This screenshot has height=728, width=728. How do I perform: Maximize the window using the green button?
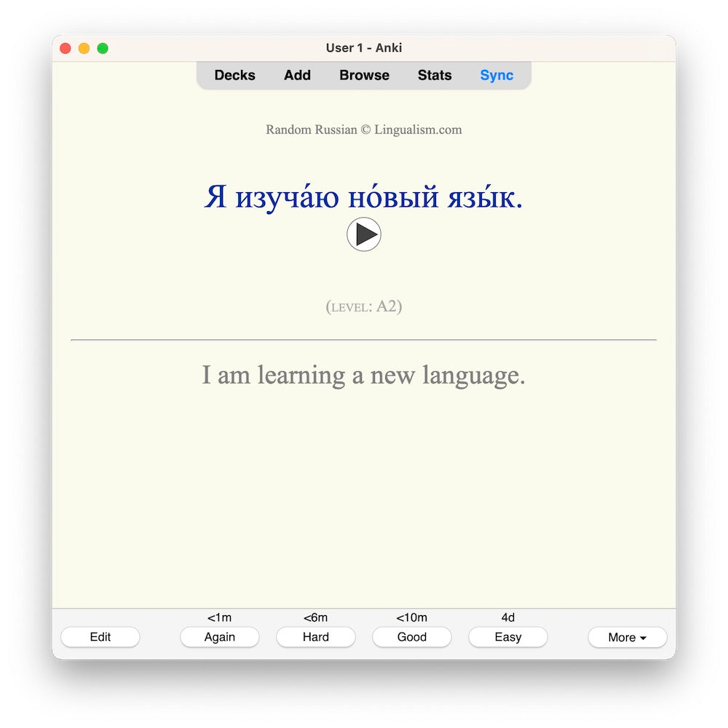tap(103, 48)
